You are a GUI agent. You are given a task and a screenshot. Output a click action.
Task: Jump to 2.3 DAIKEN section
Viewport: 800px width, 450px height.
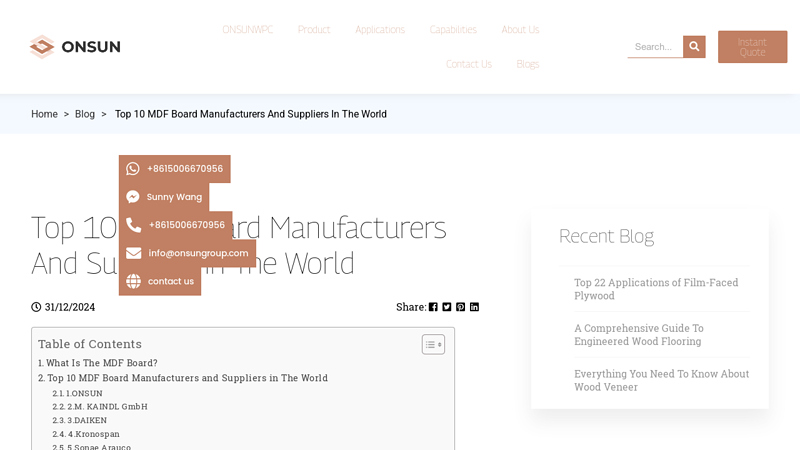click(80, 420)
